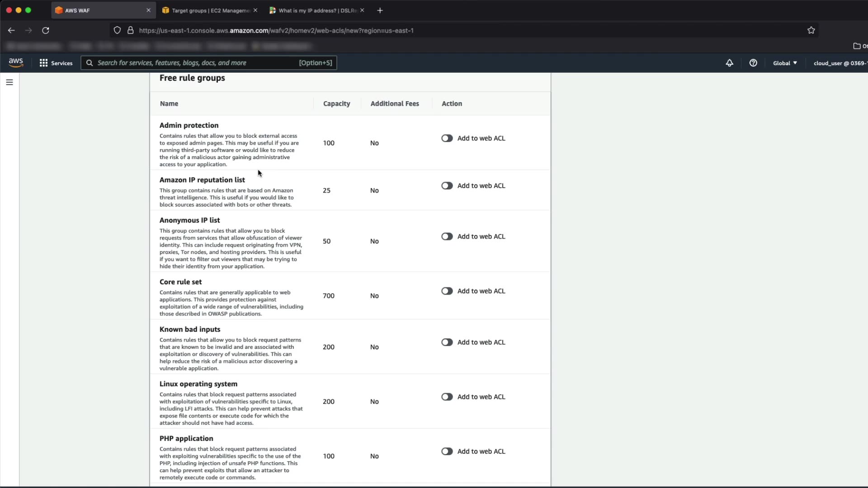868x488 pixels.
Task: Open the Services grid menu
Action: [x=56, y=63]
